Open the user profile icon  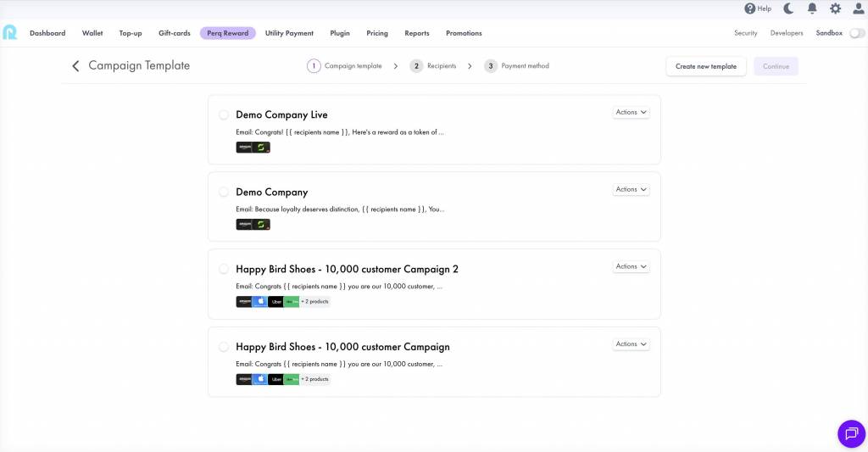[x=858, y=8]
